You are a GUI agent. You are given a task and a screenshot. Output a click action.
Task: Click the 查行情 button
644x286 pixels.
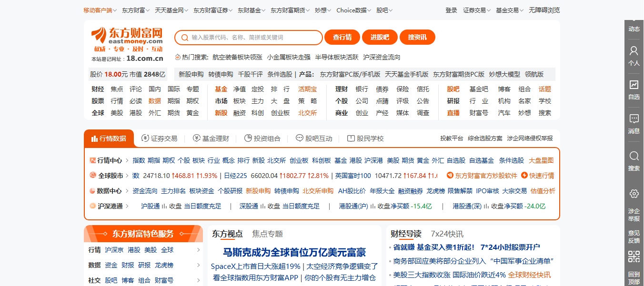pos(342,38)
